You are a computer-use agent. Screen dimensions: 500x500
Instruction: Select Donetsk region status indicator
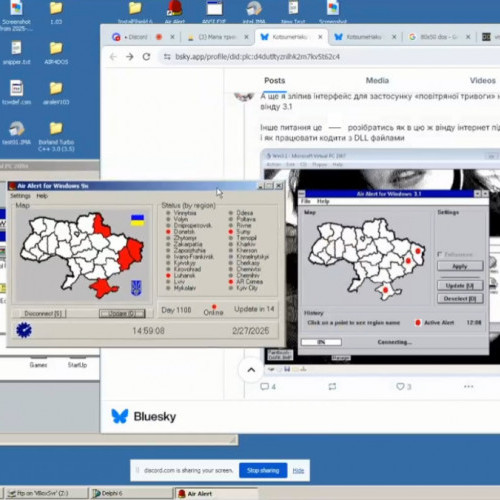point(168,231)
